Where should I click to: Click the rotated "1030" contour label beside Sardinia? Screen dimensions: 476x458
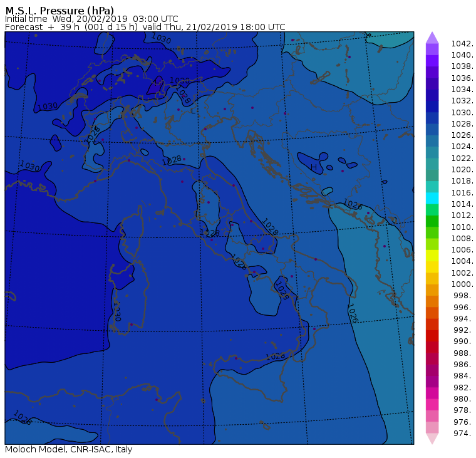tap(117, 311)
